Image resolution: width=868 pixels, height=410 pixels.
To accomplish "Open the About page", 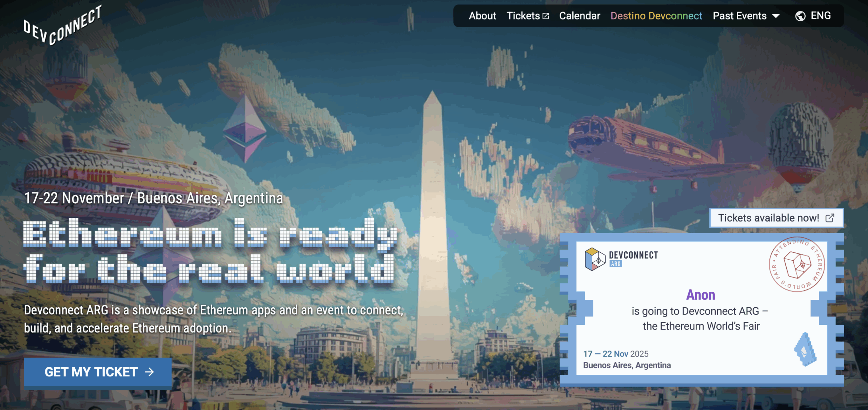I will (482, 16).
